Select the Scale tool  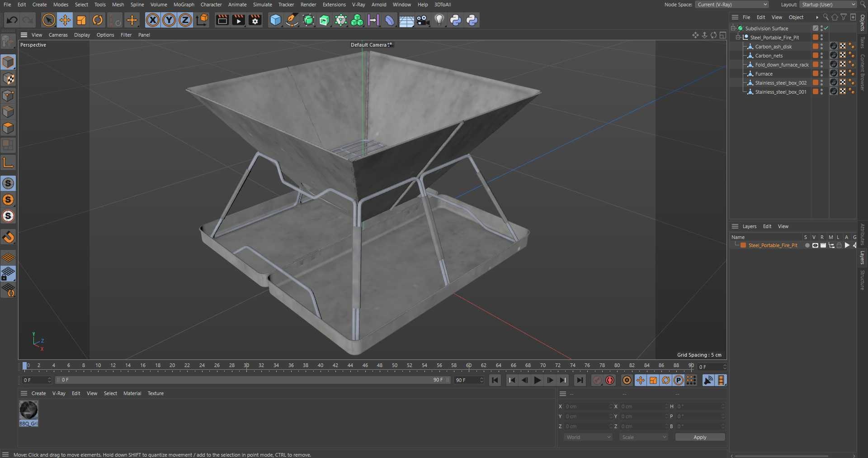tap(81, 20)
